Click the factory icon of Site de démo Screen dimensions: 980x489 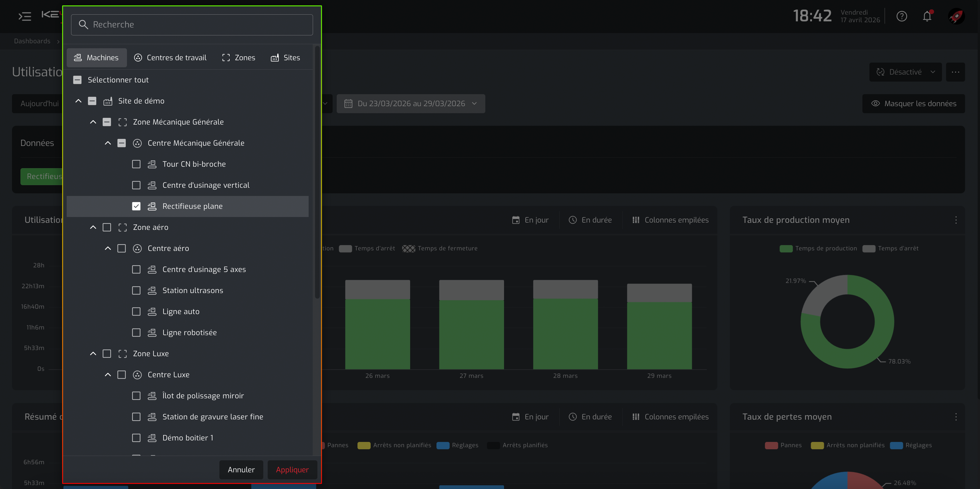pyautogui.click(x=108, y=101)
